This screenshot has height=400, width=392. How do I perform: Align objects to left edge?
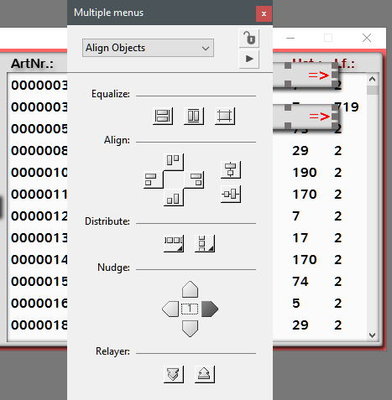[x=153, y=180]
